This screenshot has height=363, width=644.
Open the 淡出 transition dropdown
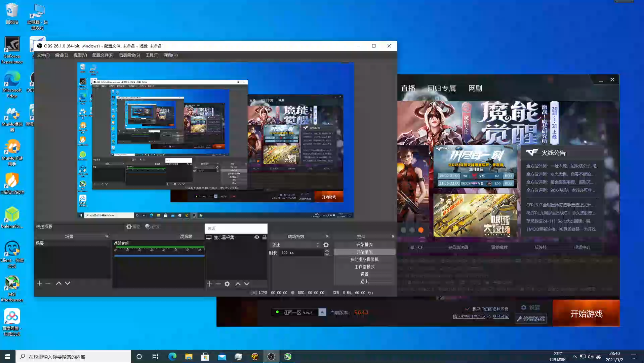click(296, 245)
